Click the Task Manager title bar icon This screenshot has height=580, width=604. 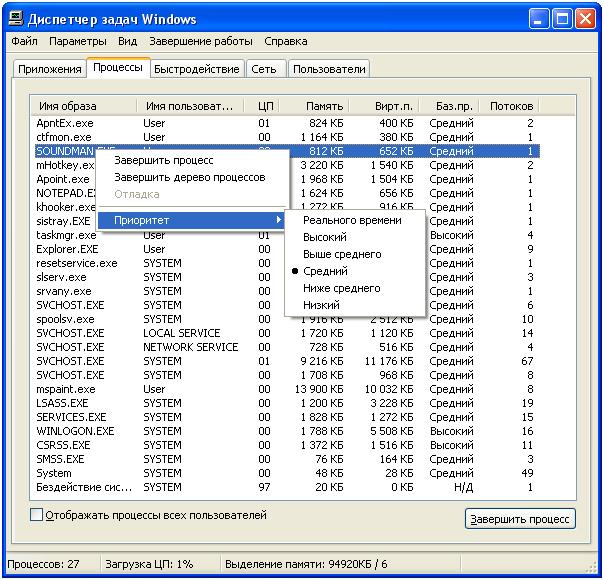click(x=16, y=18)
